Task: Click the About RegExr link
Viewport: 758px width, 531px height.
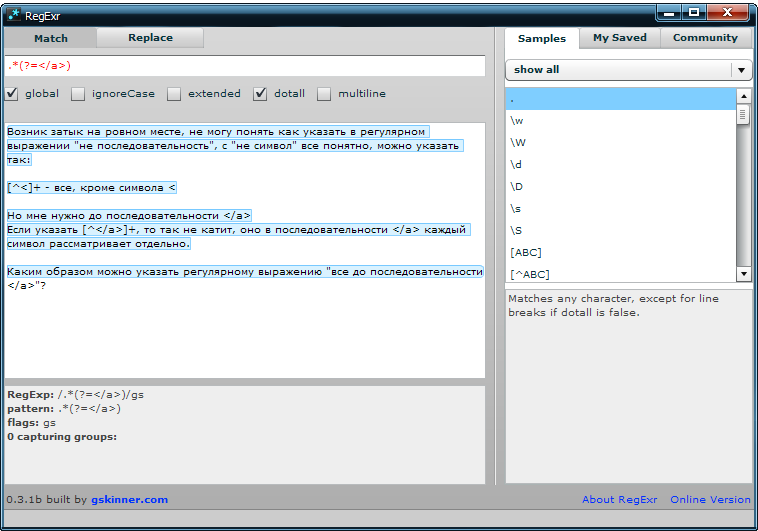Action: coord(618,499)
